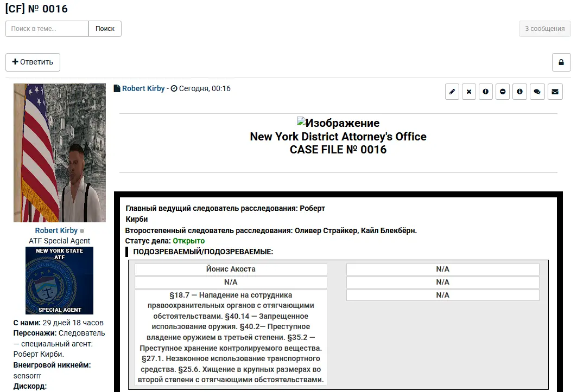Open Robert Kirby profile under the avatar
The height and width of the screenshot is (392, 577).
[x=56, y=230]
